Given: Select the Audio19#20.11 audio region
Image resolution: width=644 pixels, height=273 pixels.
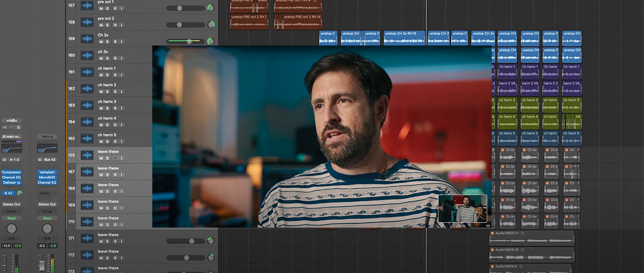Looking at the screenshot, I should point(532,238).
